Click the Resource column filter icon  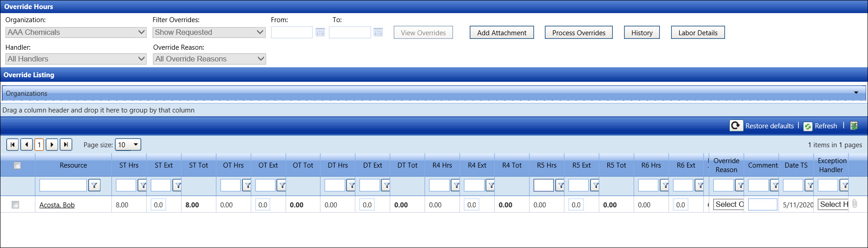94,185
